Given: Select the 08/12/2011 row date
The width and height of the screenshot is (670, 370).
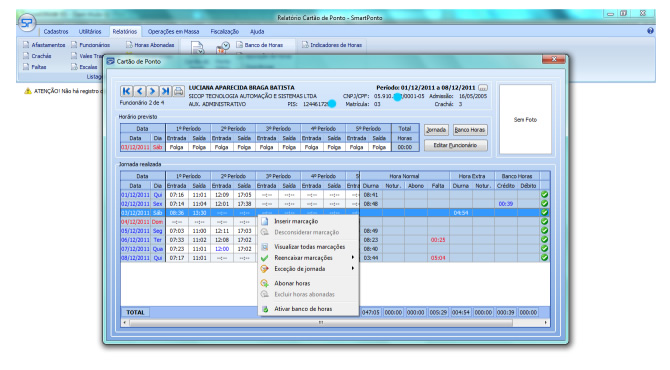Looking at the screenshot, I should point(135,258).
